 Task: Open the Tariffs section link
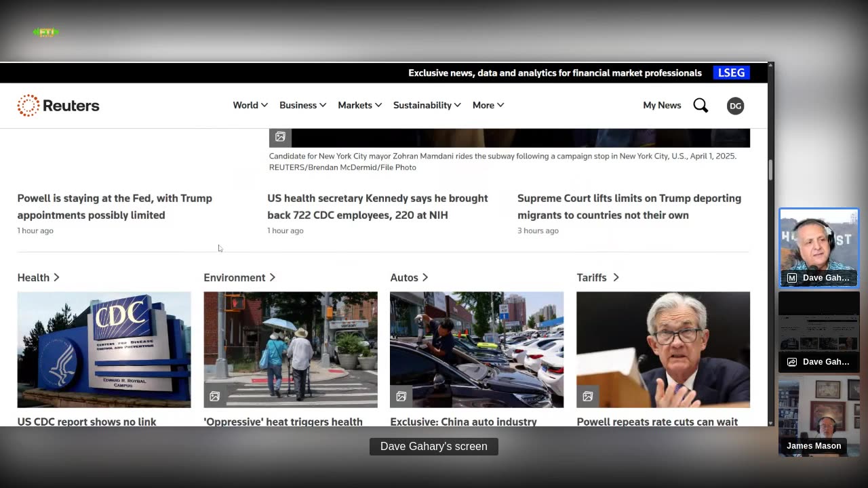click(x=597, y=277)
